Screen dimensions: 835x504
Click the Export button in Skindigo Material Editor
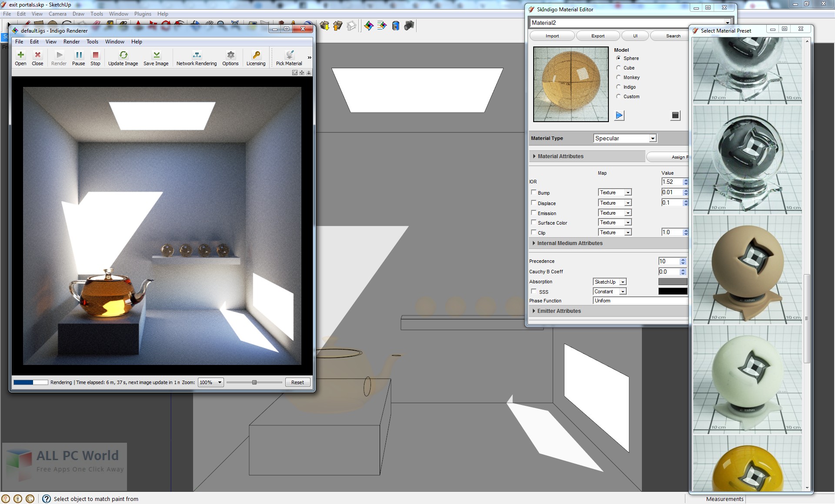(x=597, y=36)
